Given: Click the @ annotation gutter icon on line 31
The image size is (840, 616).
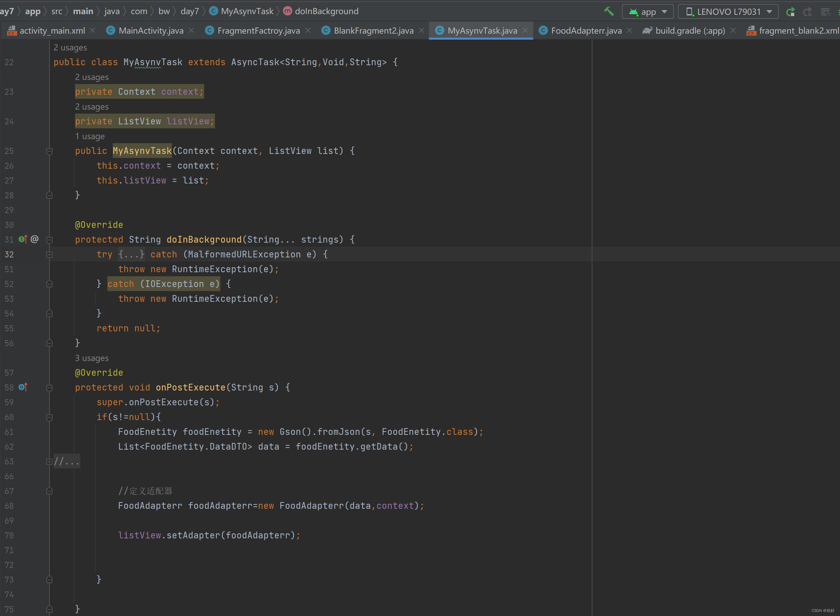Looking at the screenshot, I should (34, 239).
